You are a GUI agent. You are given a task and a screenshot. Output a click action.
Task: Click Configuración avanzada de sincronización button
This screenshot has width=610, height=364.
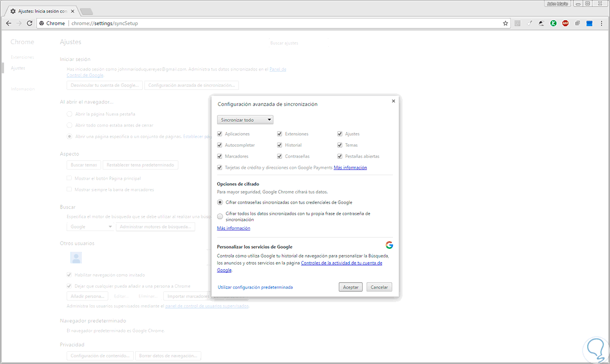(192, 85)
